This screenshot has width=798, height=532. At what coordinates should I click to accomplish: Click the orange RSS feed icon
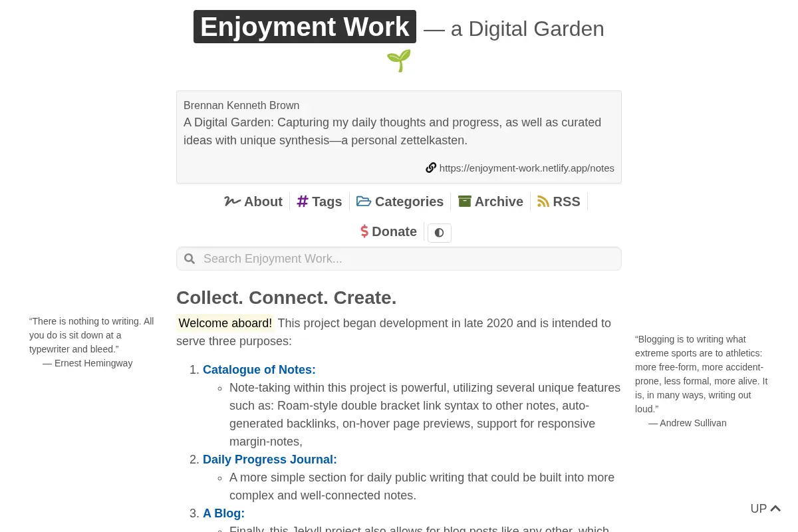(x=543, y=201)
